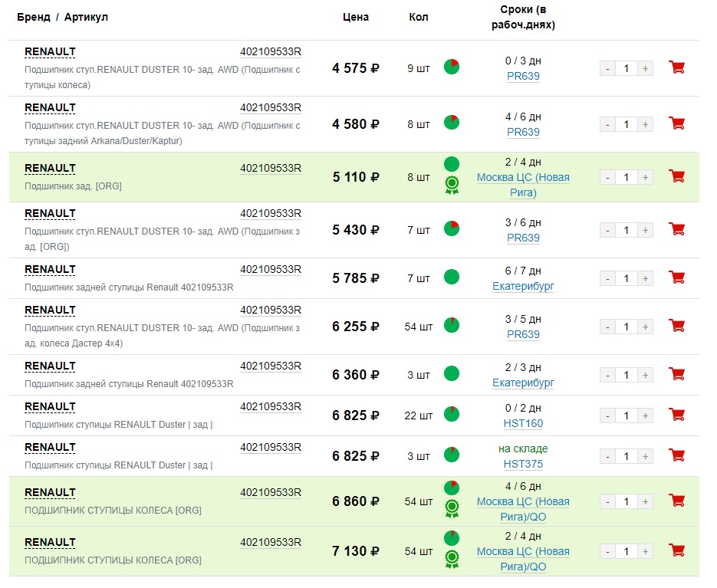Click cart icon in the 5 785 ₽ row
The height and width of the screenshot is (588, 717).
[x=677, y=278]
